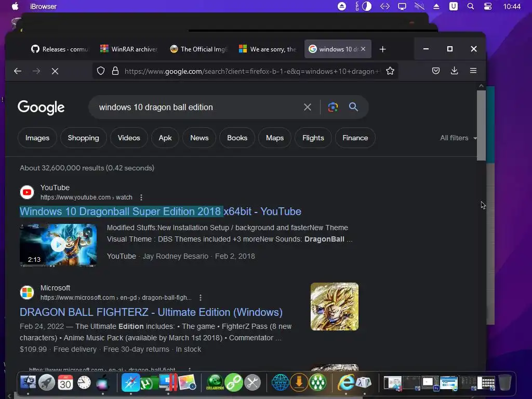Image resolution: width=532 pixels, height=399 pixels.
Task: Expand the All filters dropdown
Action: 458,138
